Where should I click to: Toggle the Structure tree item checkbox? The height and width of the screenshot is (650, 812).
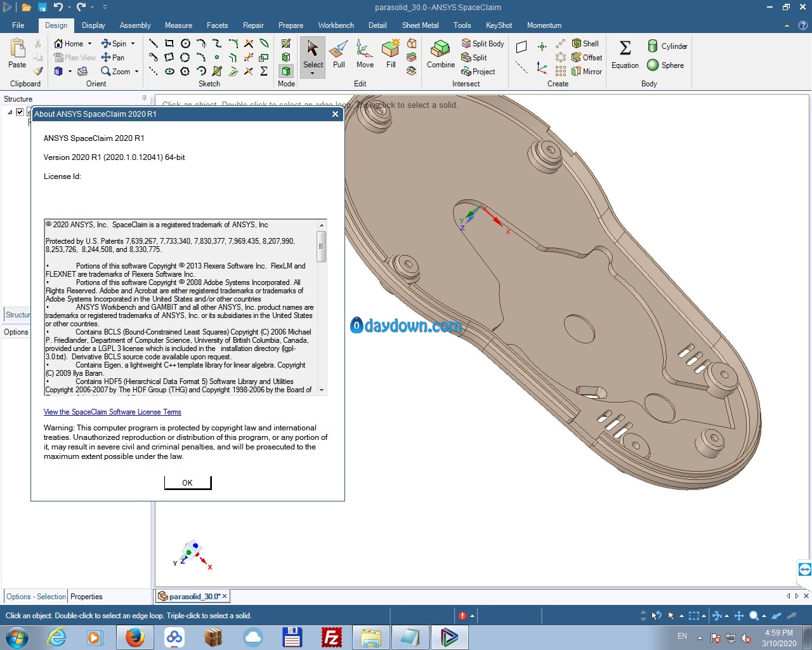click(20, 112)
